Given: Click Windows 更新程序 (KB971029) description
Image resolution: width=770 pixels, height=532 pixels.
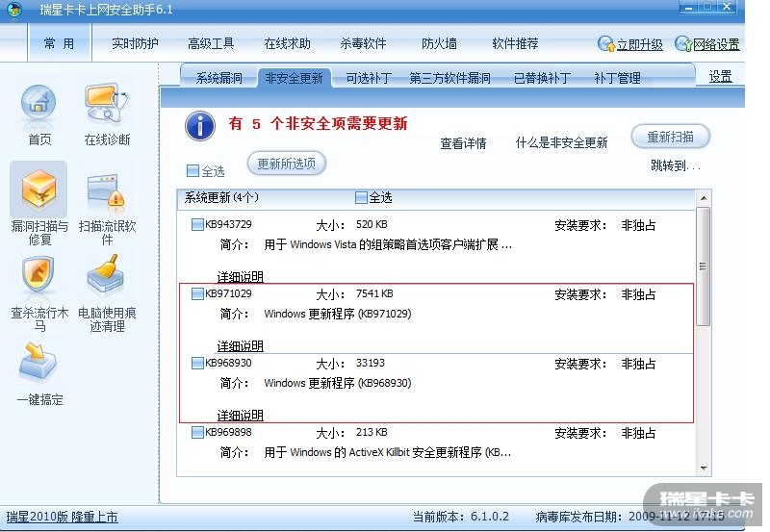Looking at the screenshot, I should coord(338,314).
